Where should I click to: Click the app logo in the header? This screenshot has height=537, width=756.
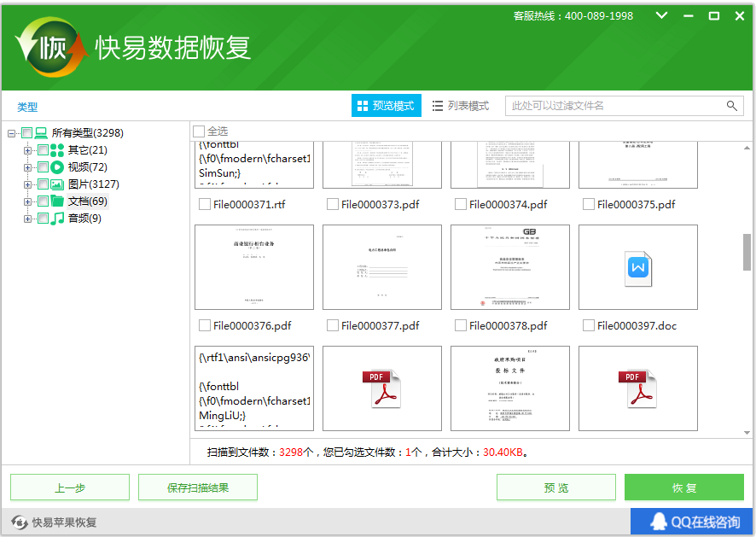click(x=51, y=47)
